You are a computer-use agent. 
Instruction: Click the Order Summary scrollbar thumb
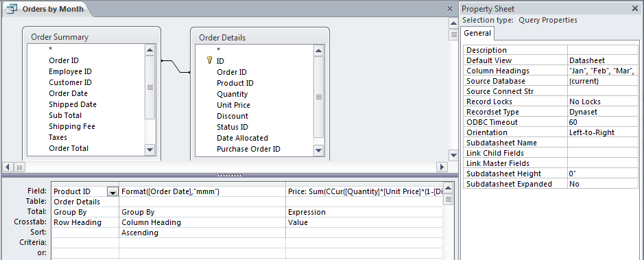coord(150,88)
